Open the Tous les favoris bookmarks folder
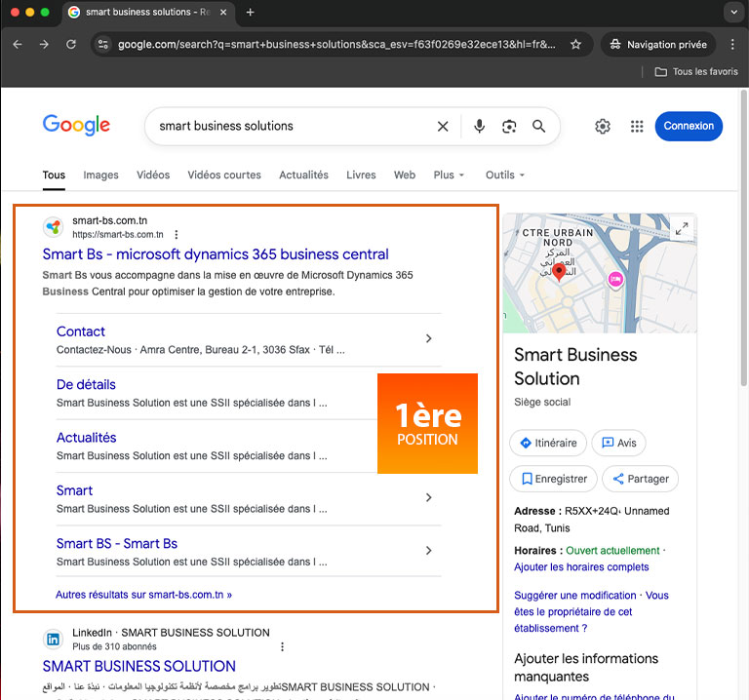749x700 pixels. click(696, 72)
